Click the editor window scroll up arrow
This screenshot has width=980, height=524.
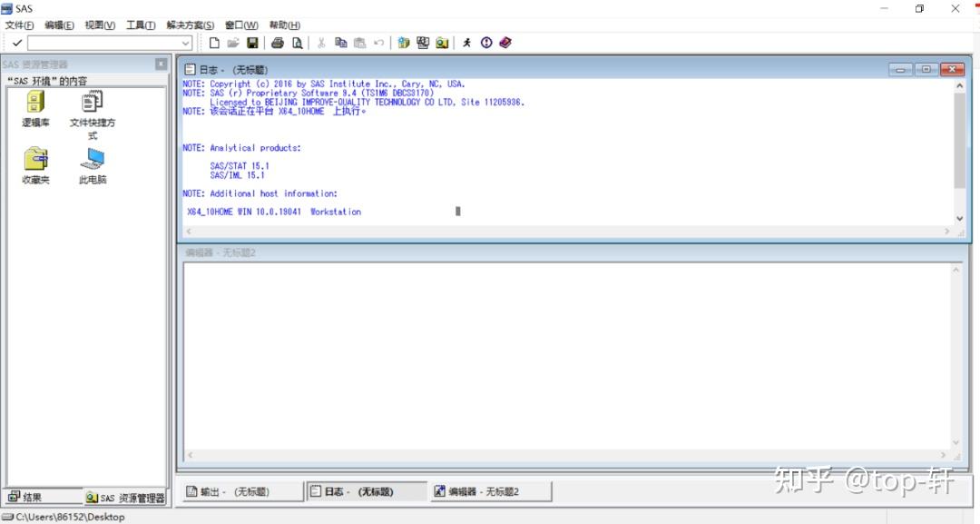pos(955,270)
